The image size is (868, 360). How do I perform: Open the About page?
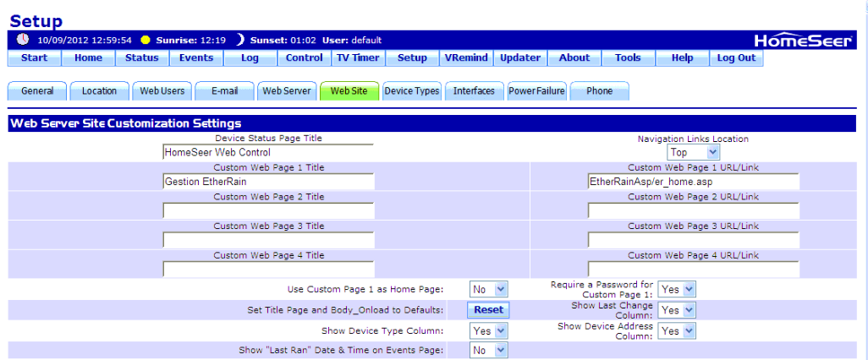574,58
